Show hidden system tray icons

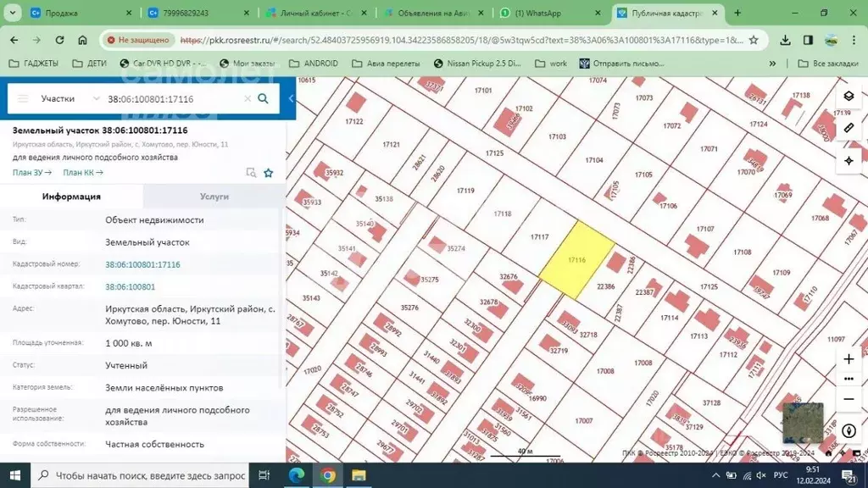(x=715, y=475)
